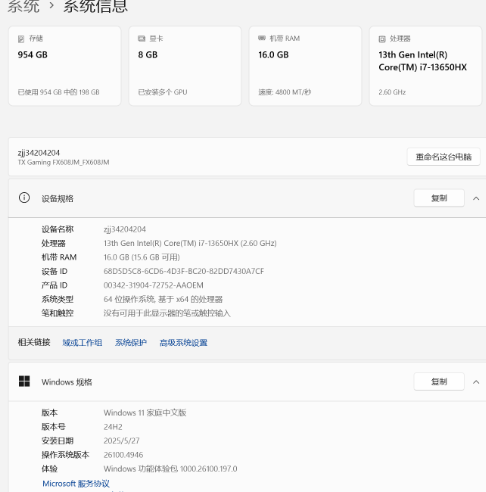Select the 产品 ID value 00342-31904-72752-AAOEM
Image resolution: width=486 pixels, height=492 pixels.
coord(153,285)
